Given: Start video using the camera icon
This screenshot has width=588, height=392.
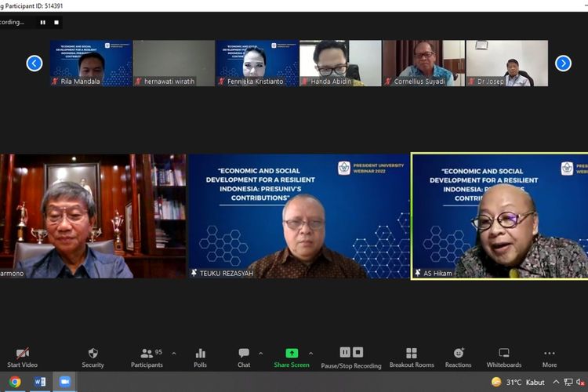Looking at the screenshot, I should coord(23,353).
